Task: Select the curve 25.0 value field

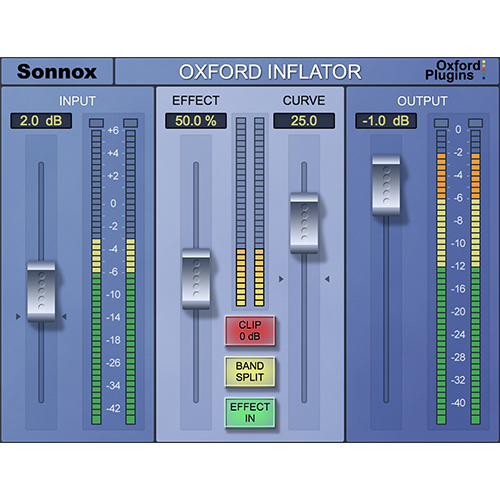Action: [x=304, y=121]
